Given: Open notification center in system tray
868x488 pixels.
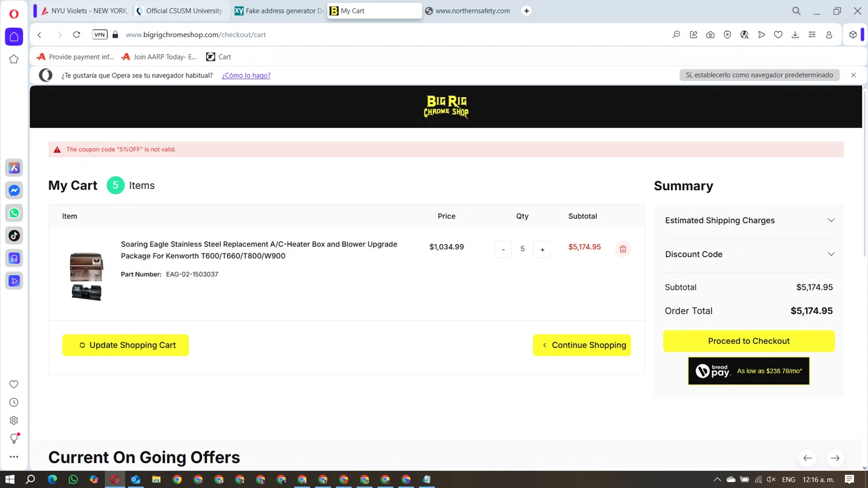Looking at the screenshot, I should (x=849, y=479).
